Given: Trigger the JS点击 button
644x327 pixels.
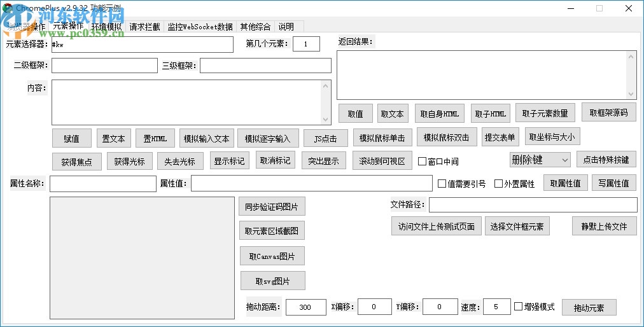Looking at the screenshot, I should click(326, 139).
